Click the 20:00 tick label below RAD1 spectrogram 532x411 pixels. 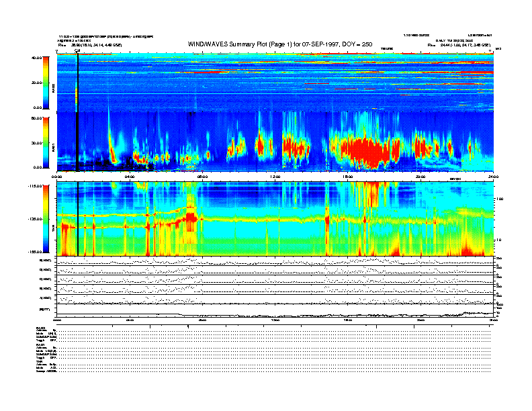[x=420, y=177]
